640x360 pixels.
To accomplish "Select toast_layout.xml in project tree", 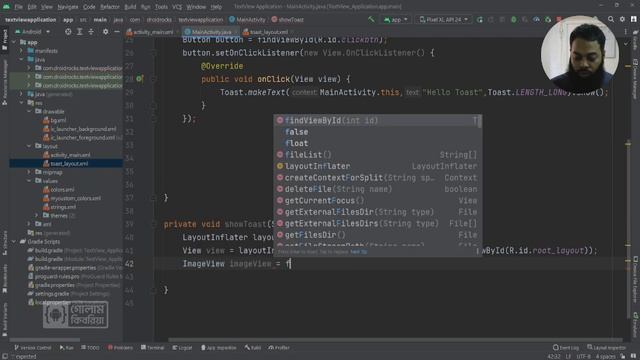I will pyautogui.click(x=66, y=164).
